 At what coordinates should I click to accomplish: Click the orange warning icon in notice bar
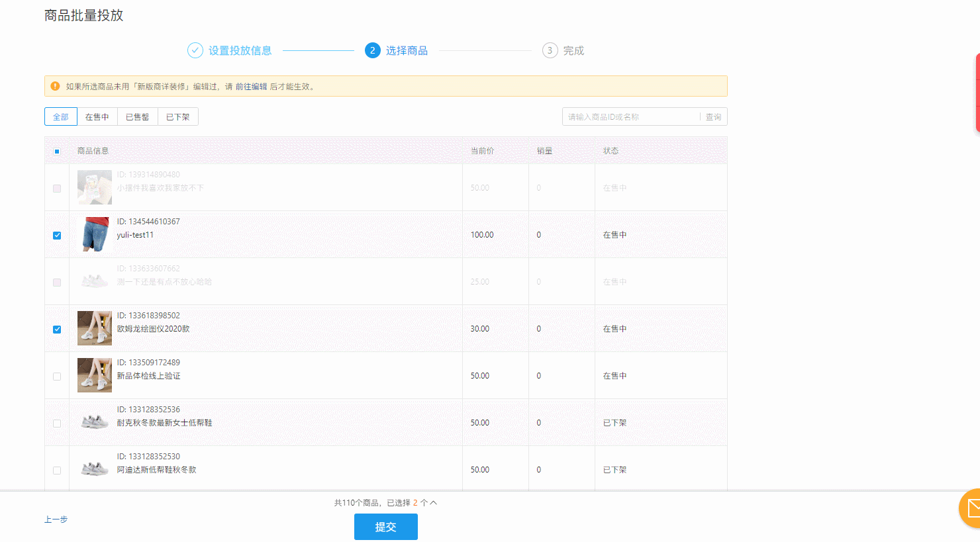pos(55,86)
